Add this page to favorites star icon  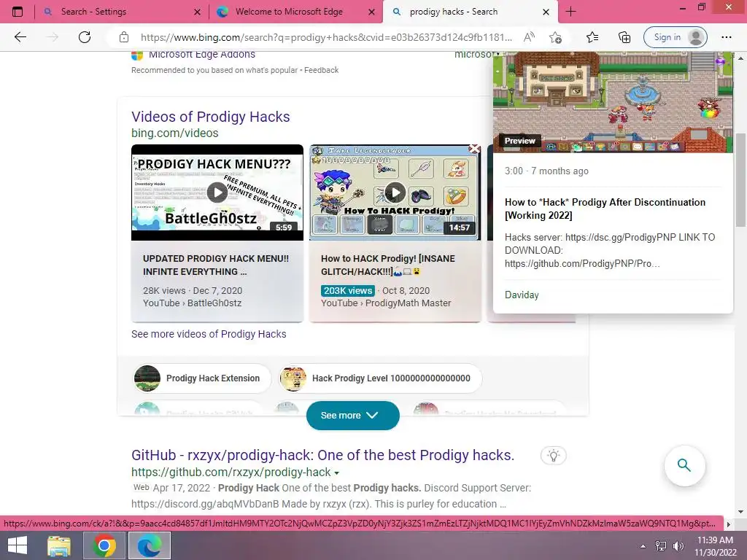[555, 37]
